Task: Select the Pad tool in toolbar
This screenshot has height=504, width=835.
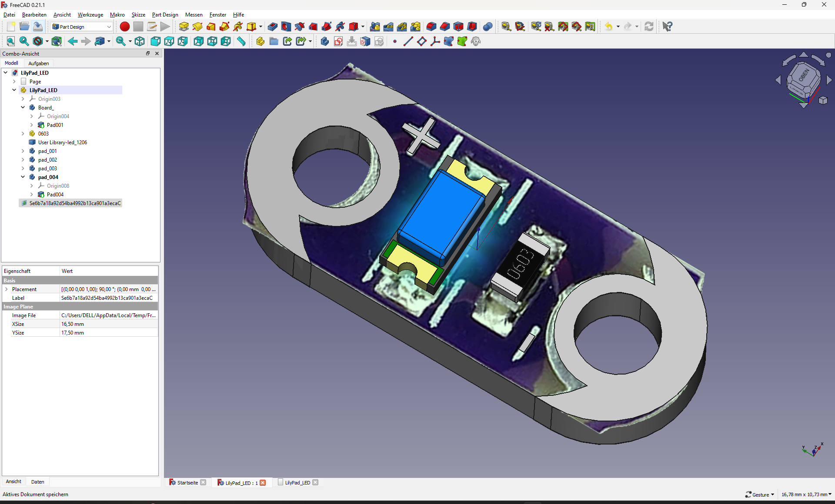Action: click(x=184, y=27)
